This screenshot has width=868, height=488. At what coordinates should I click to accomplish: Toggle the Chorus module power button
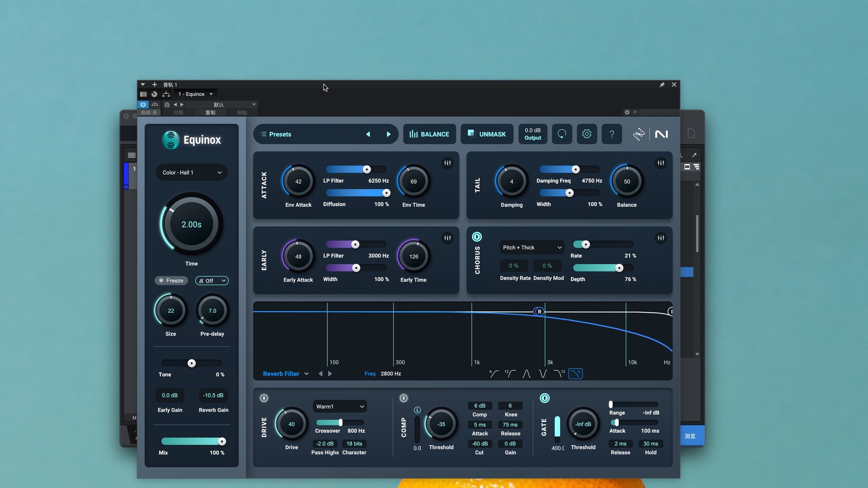click(x=477, y=237)
